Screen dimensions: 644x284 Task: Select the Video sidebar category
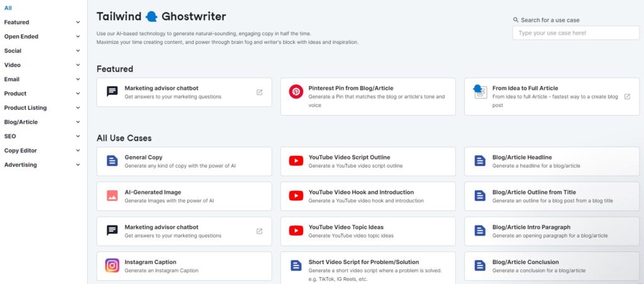[x=13, y=65]
